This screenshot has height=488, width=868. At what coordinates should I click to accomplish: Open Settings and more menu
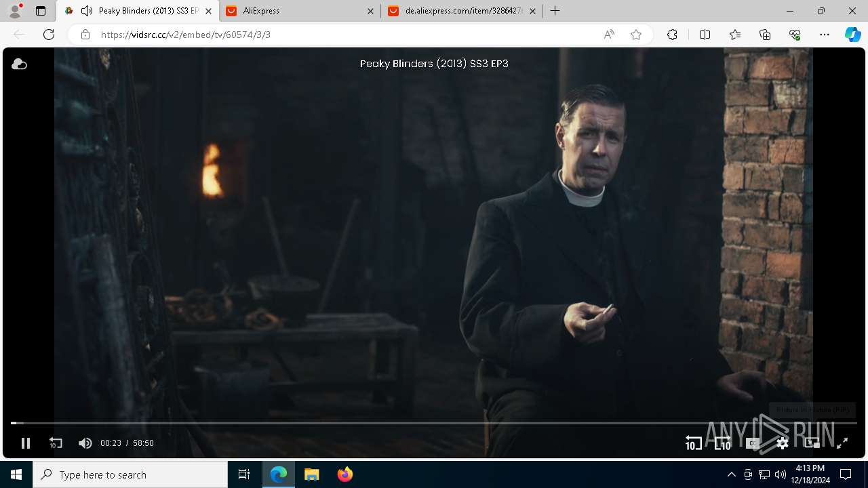825,35
